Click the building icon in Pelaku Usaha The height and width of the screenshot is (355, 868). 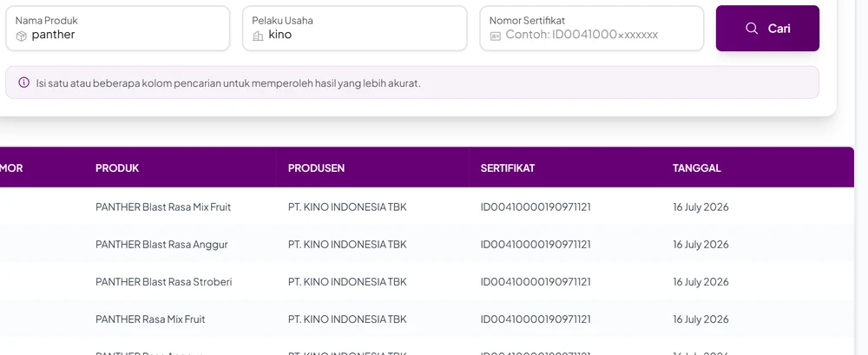click(x=258, y=36)
